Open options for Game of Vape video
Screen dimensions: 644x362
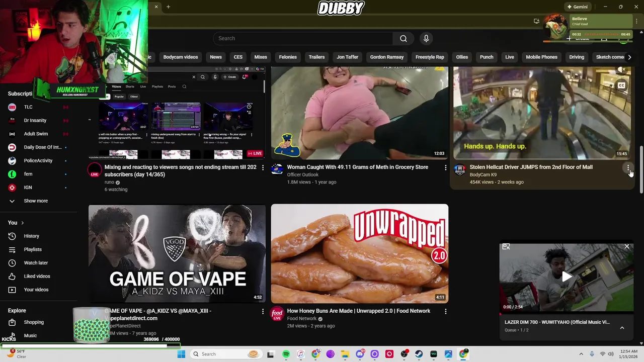tap(263, 311)
